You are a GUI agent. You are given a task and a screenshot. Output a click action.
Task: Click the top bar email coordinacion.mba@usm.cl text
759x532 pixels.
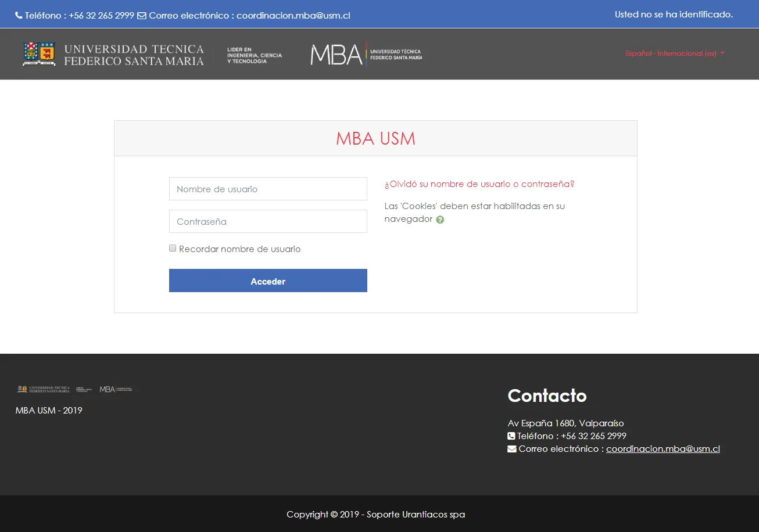[293, 16]
